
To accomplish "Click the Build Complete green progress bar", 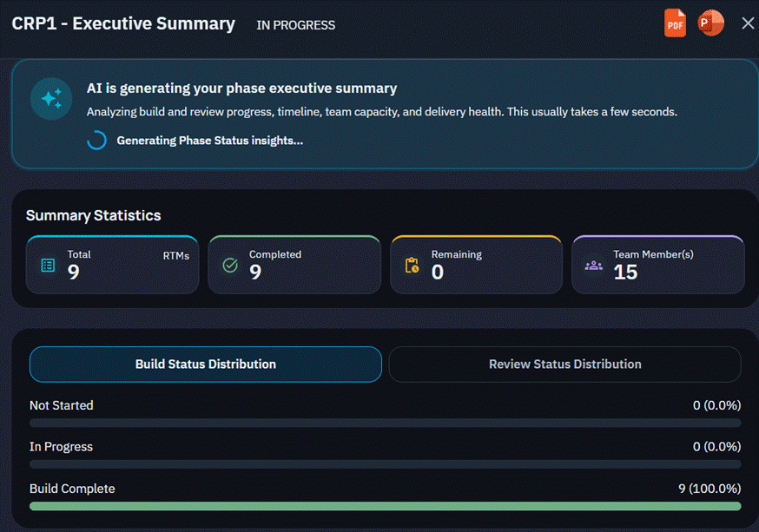I will click(x=386, y=506).
